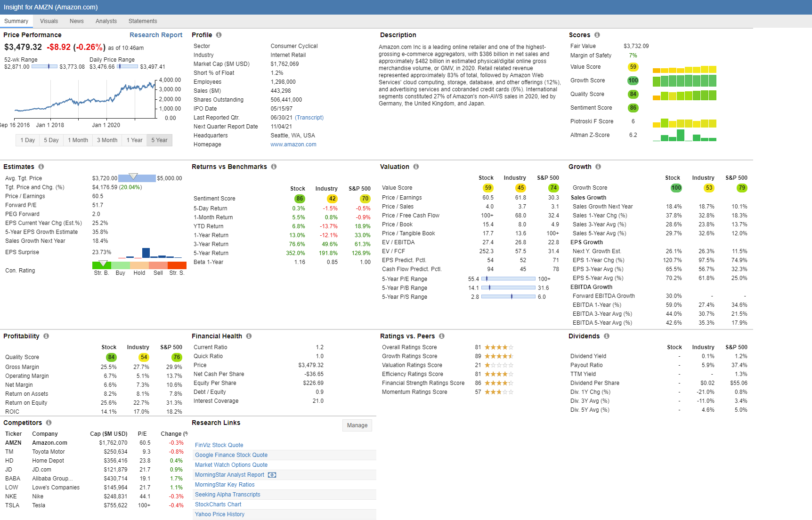Switch to the Analysts tab

point(106,21)
